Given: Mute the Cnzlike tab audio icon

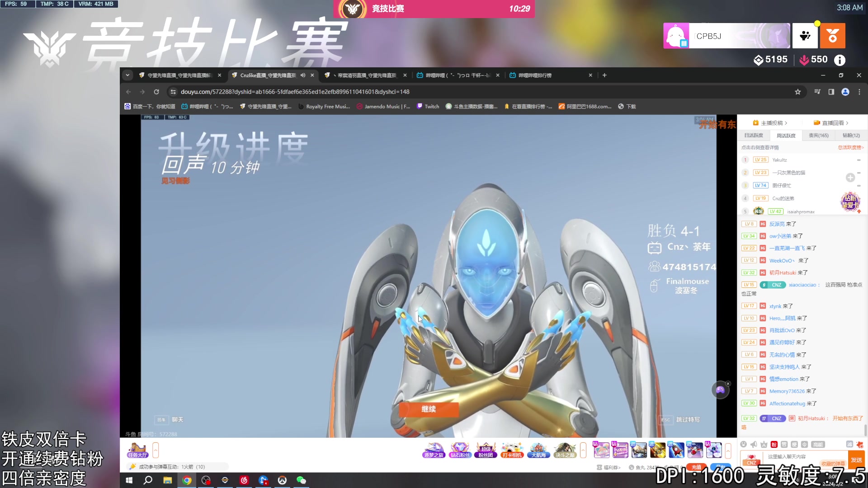Looking at the screenshot, I should (303, 75).
